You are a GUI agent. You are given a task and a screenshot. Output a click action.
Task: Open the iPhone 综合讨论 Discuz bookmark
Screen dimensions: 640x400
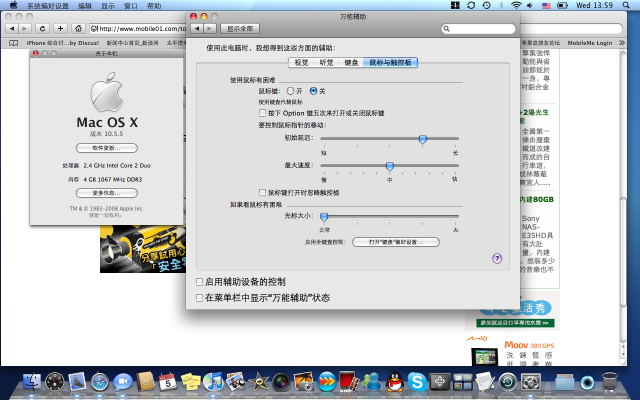click(x=63, y=43)
